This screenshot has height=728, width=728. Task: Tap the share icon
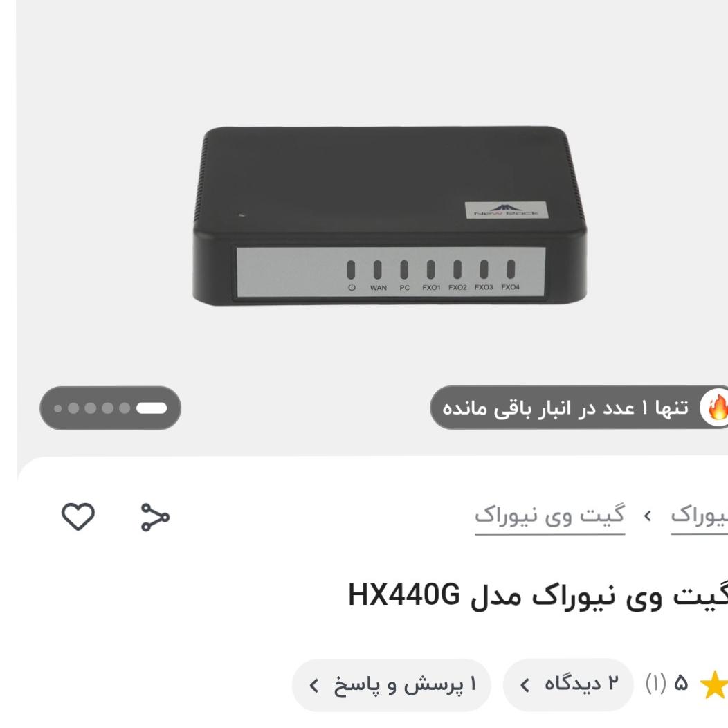155,517
